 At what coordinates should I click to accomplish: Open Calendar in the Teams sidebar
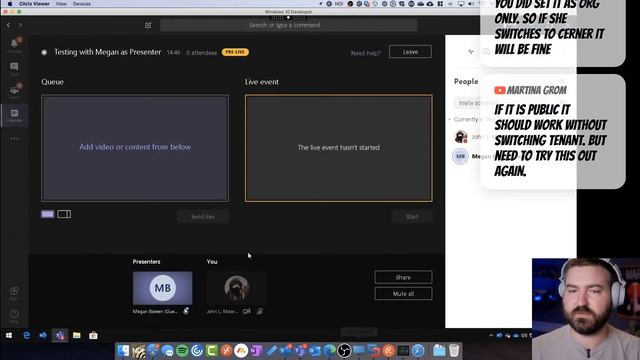14,115
